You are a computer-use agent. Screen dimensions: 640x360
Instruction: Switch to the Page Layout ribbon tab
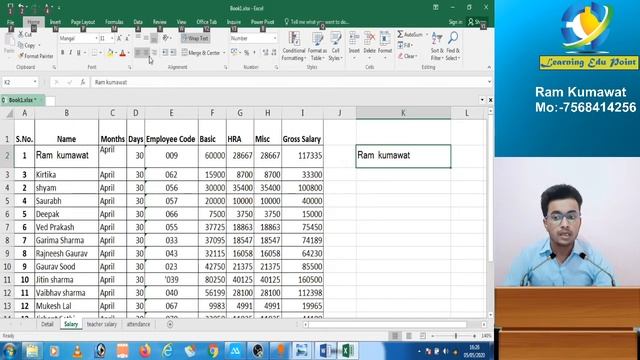83,22
